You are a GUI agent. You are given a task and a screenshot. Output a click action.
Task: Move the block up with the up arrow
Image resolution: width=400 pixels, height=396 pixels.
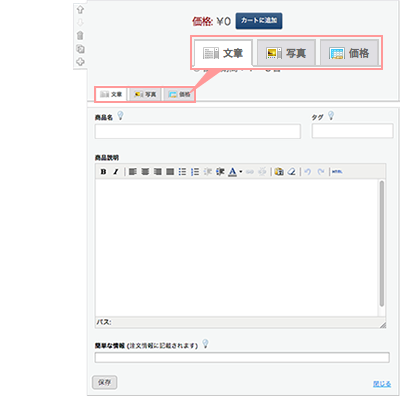coord(80,10)
